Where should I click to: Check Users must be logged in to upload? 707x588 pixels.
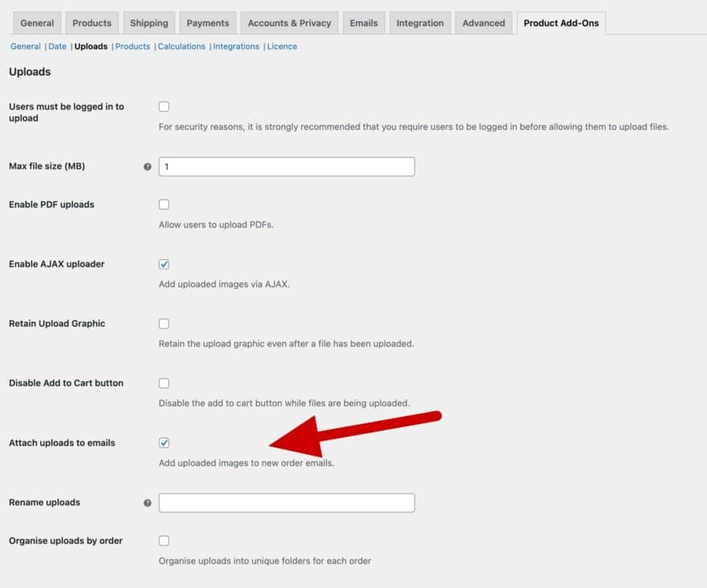point(163,106)
